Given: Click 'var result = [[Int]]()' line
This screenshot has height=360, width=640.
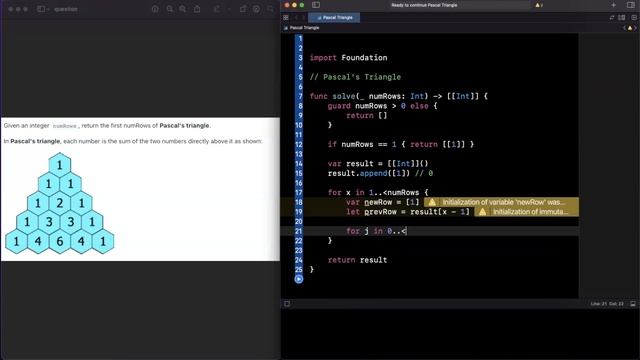Looking at the screenshot, I should (378, 164).
